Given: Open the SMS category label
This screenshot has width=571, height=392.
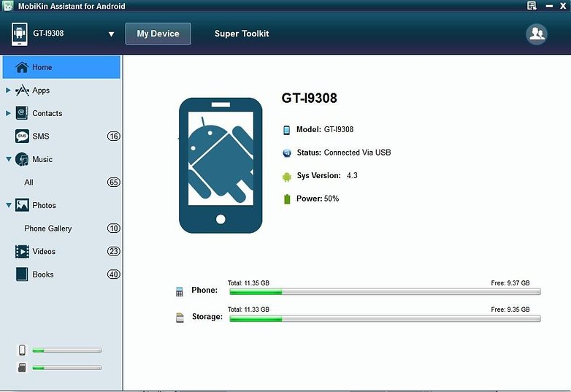Looking at the screenshot, I should (40, 136).
